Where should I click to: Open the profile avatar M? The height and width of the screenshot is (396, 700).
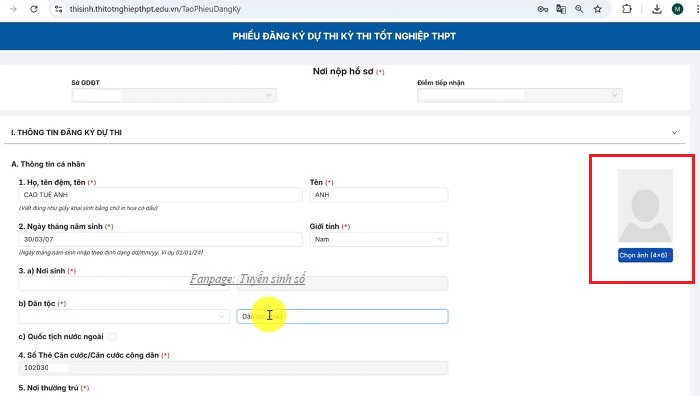click(x=677, y=9)
